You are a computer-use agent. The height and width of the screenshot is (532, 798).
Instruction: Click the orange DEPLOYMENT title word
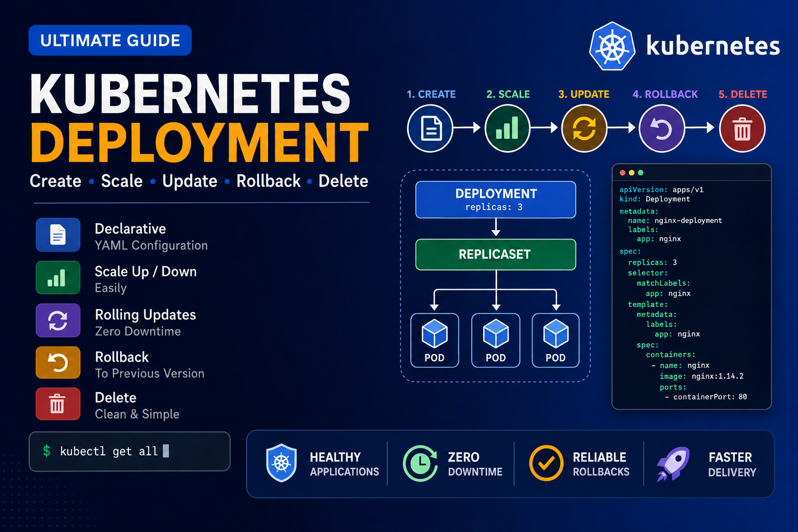pyautogui.click(x=200, y=142)
